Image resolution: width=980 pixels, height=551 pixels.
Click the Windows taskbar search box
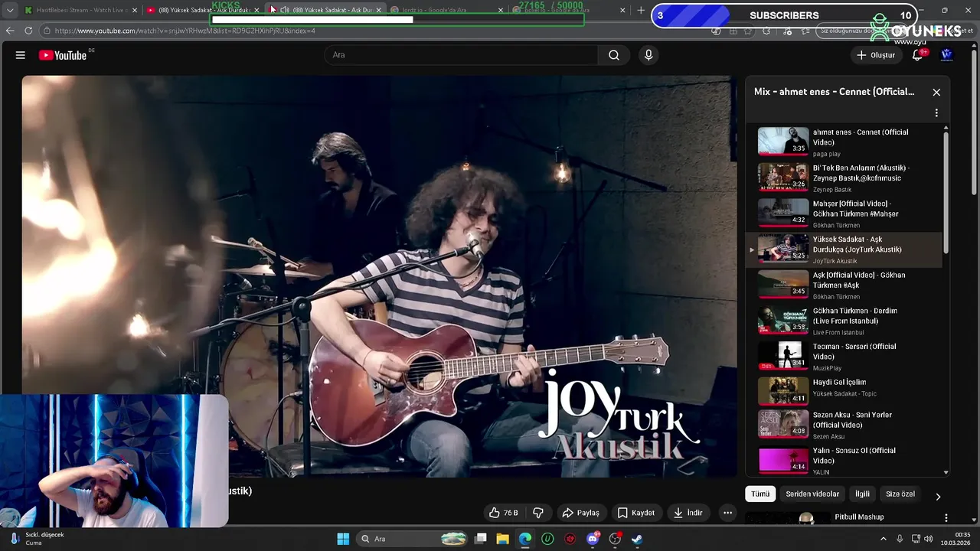point(412,539)
